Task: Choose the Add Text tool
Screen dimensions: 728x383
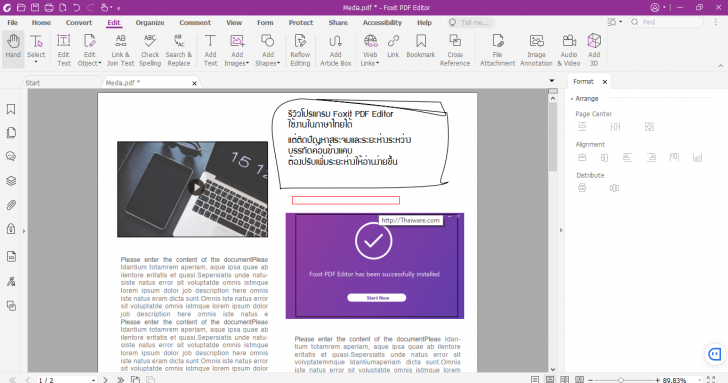Action: point(210,50)
